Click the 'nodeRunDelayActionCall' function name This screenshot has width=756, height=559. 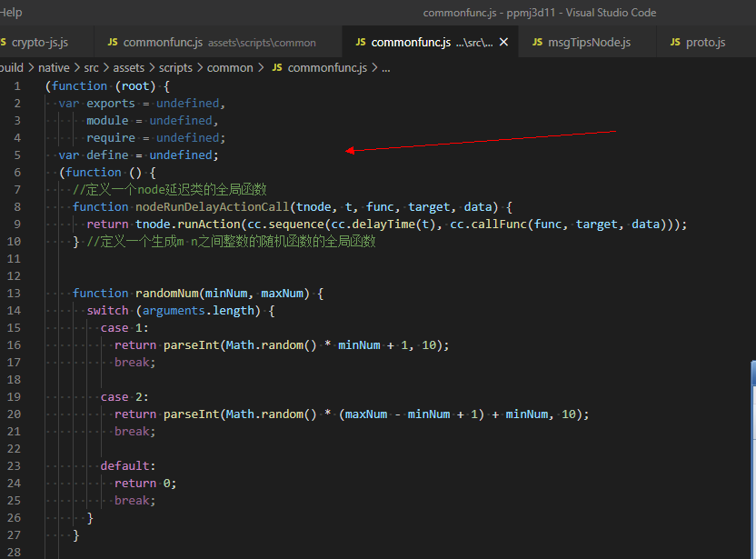pos(212,207)
